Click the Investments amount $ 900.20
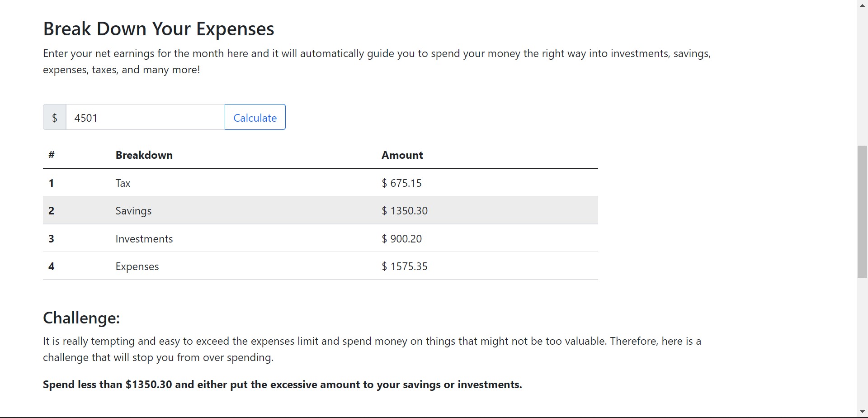This screenshot has width=868, height=418. (401, 239)
